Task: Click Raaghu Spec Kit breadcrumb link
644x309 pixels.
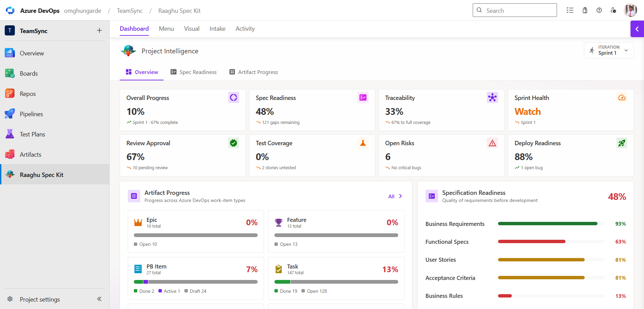Action: [x=179, y=11]
